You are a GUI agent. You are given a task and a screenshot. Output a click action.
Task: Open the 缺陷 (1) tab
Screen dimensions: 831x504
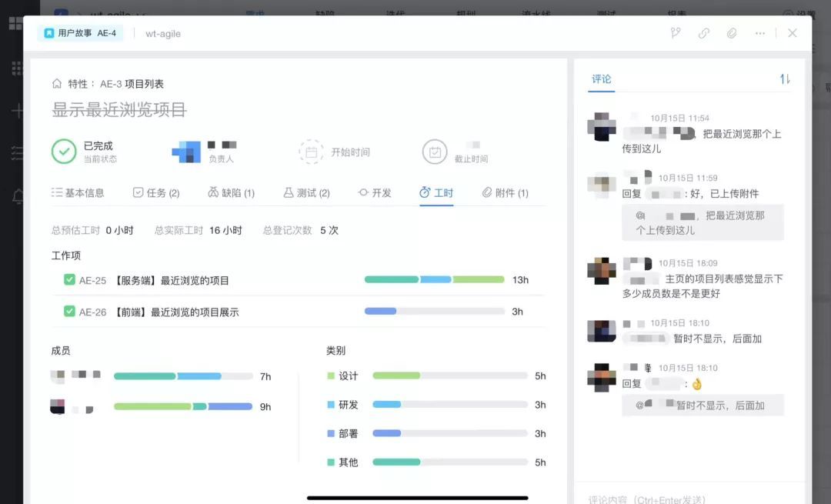point(231,193)
